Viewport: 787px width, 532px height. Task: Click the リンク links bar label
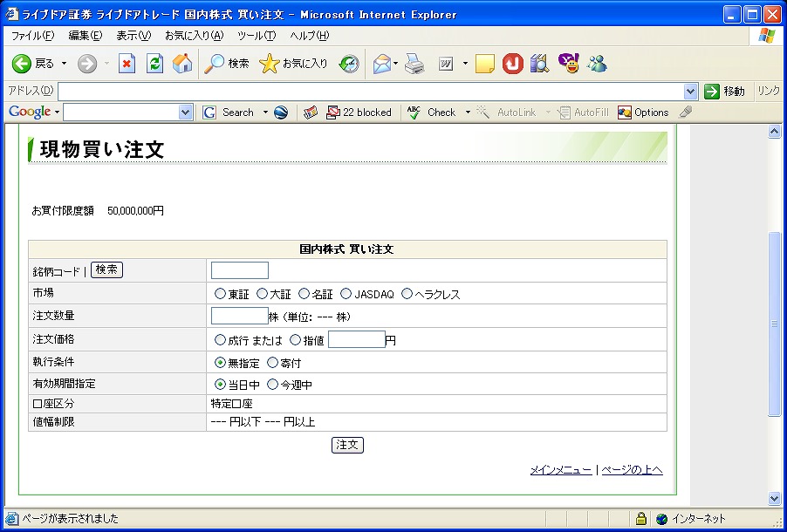click(769, 92)
